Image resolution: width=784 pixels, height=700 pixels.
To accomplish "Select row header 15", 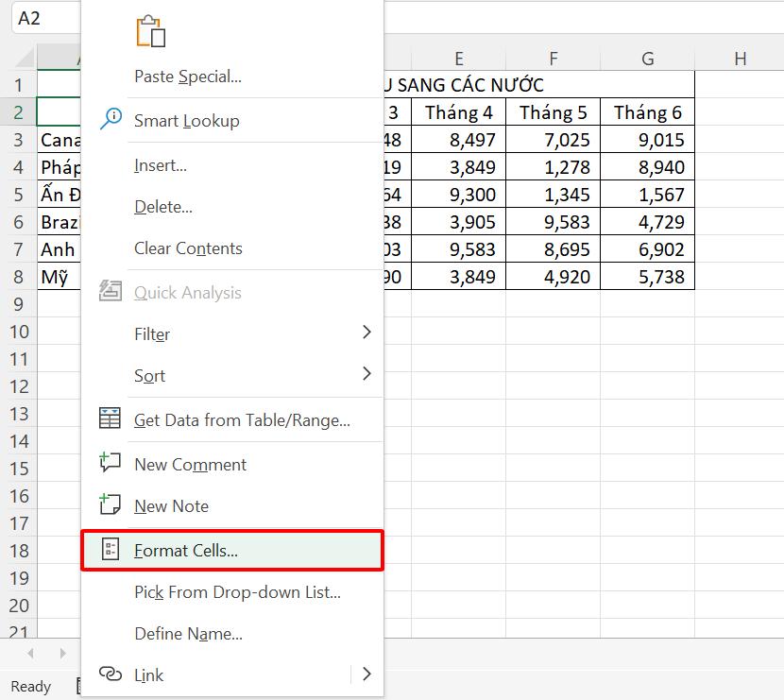I will coord(18,469).
